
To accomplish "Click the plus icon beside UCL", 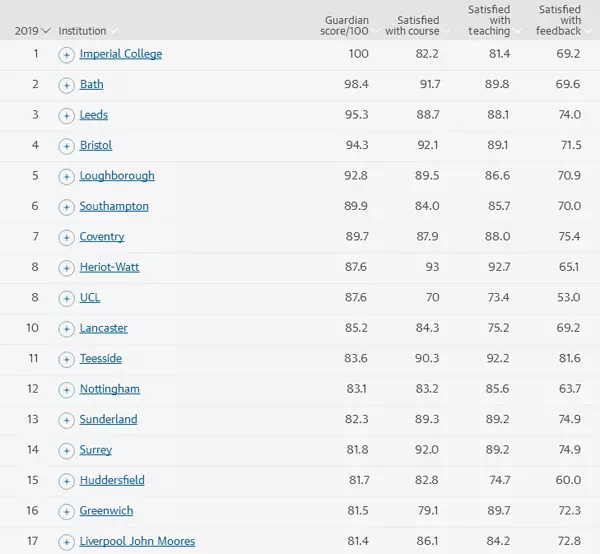I will click(x=66, y=298).
